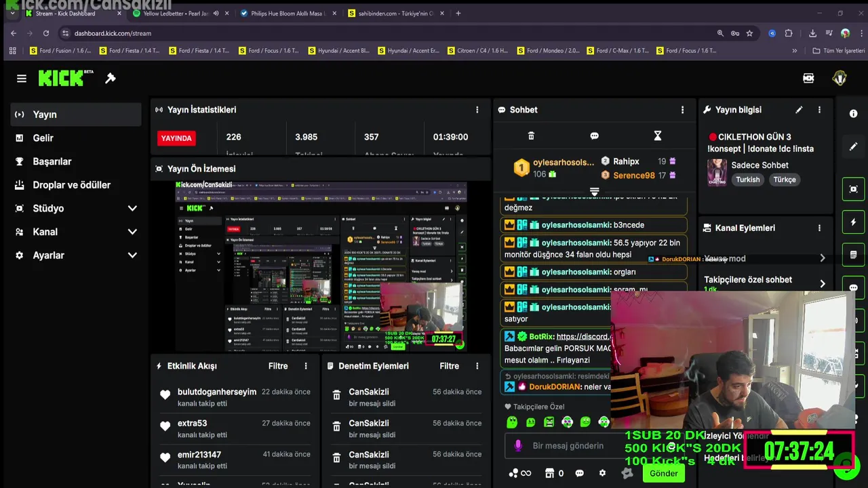The height and width of the screenshot is (488, 868).
Task: Click the purple microphone icon in message box
Action: pos(517,446)
